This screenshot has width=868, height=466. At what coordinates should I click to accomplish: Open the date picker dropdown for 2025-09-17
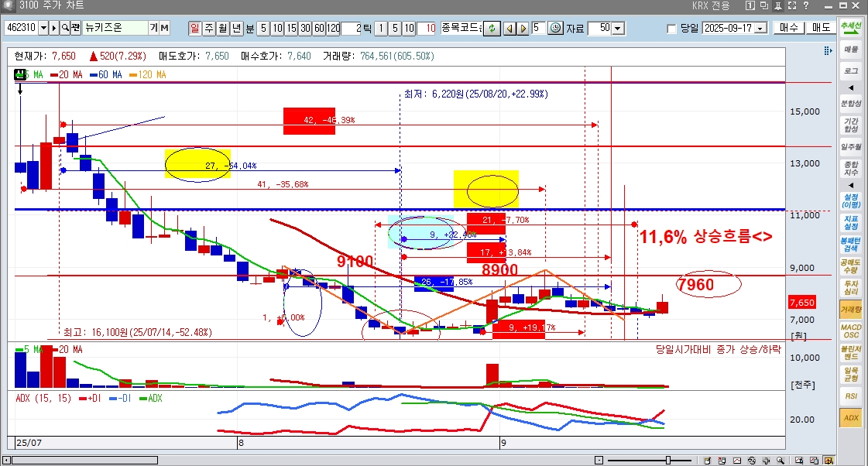click(x=761, y=28)
